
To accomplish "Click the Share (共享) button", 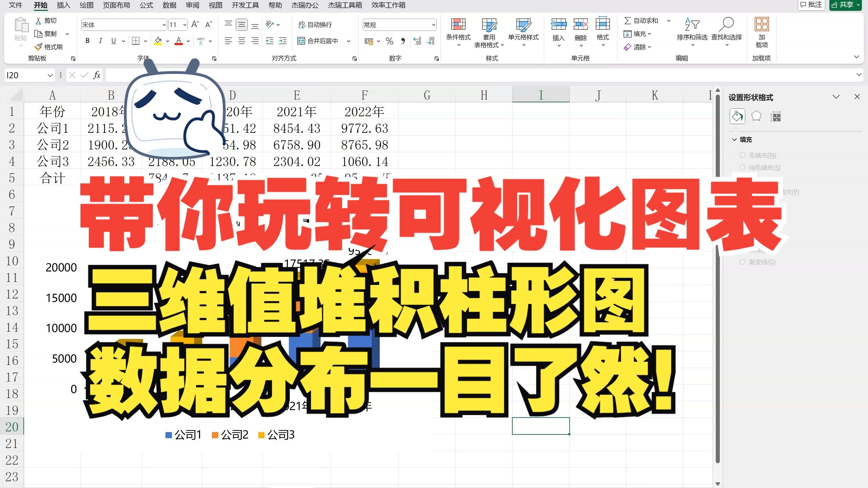I will click(x=846, y=5).
